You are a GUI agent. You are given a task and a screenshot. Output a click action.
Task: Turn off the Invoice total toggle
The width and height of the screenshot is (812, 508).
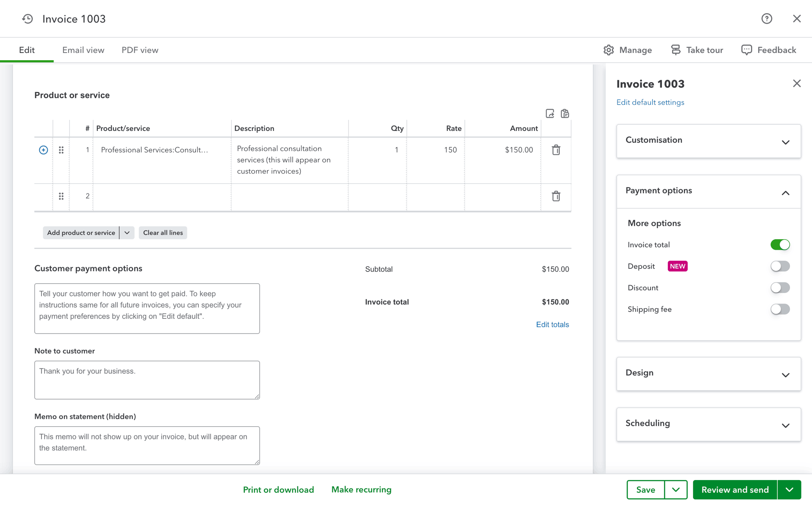pyautogui.click(x=780, y=245)
